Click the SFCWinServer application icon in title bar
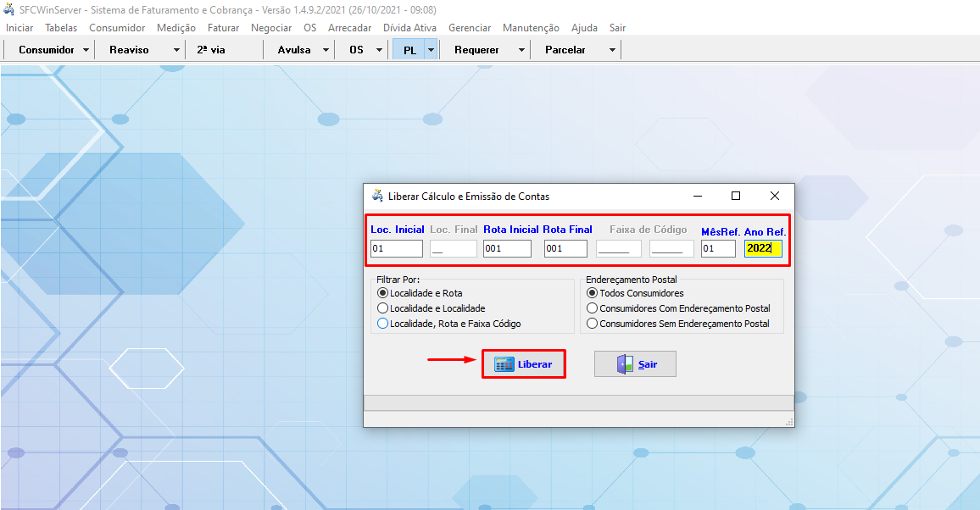The width and height of the screenshot is (980, 510). click(x=9, y=9)
